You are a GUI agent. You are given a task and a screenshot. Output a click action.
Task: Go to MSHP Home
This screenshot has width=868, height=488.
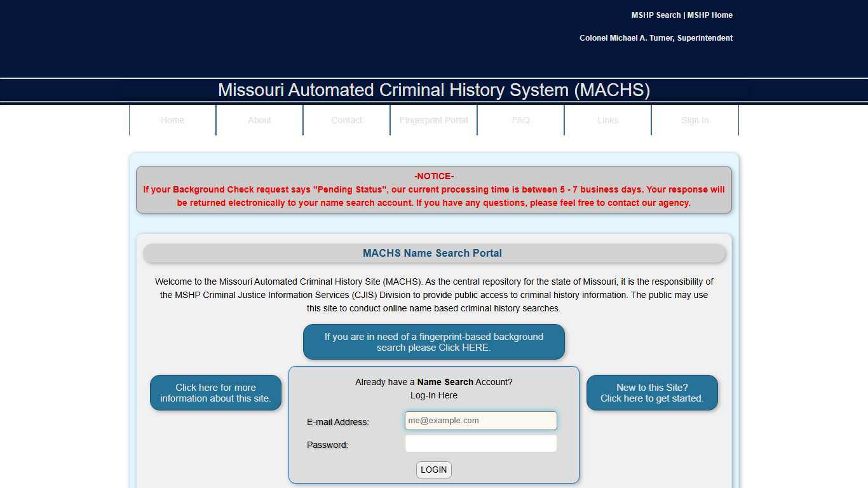click(x=710, y=15)
